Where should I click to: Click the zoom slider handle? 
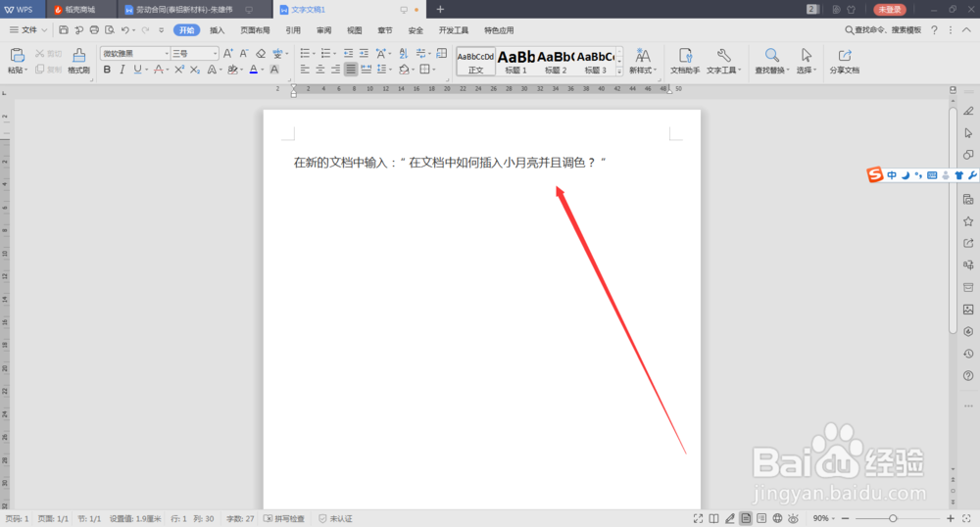point(893,518)
